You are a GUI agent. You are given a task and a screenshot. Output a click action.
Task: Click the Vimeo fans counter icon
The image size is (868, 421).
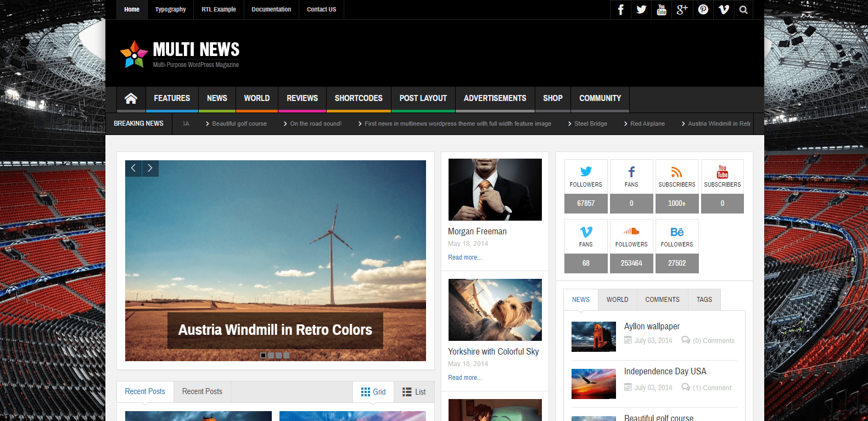(586, 232)
